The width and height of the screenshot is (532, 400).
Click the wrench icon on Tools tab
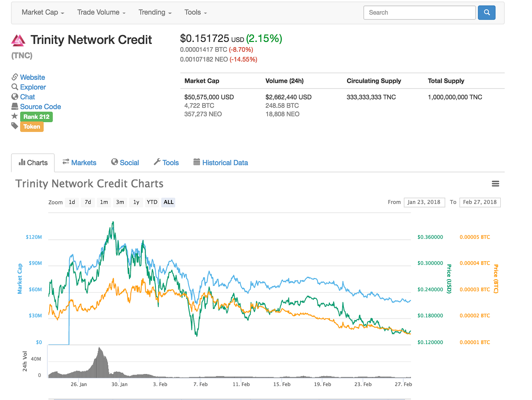pyautogui.click(x=157, y=162)
